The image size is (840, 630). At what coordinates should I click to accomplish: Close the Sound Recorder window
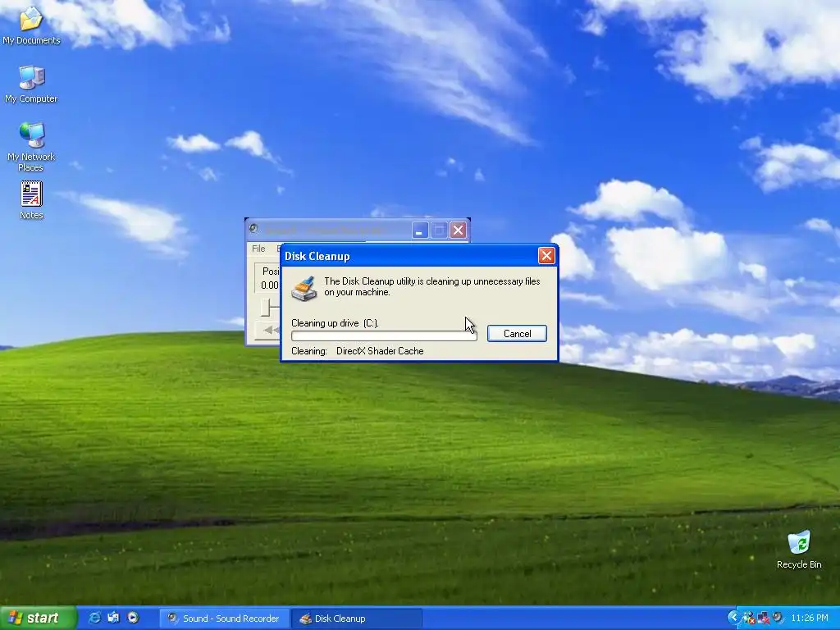(x=458, y=231)
